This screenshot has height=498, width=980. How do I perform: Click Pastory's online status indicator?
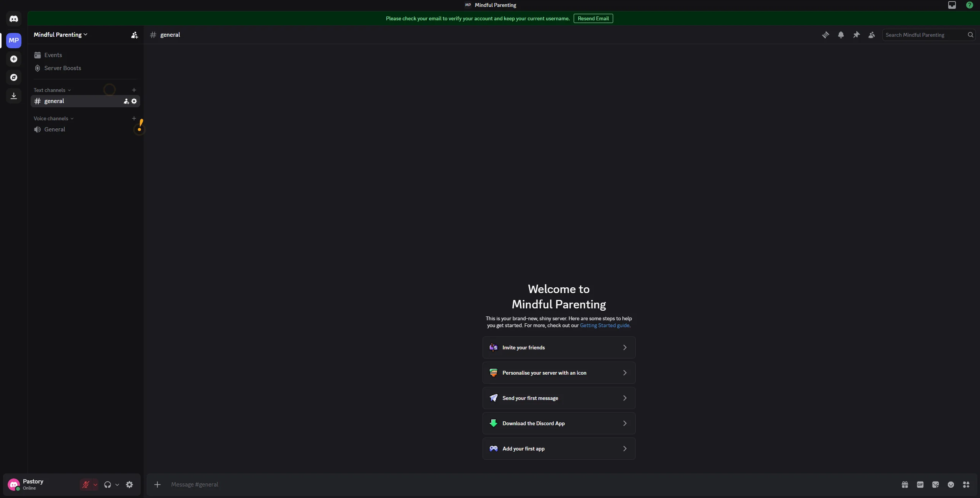coord(18,489)
